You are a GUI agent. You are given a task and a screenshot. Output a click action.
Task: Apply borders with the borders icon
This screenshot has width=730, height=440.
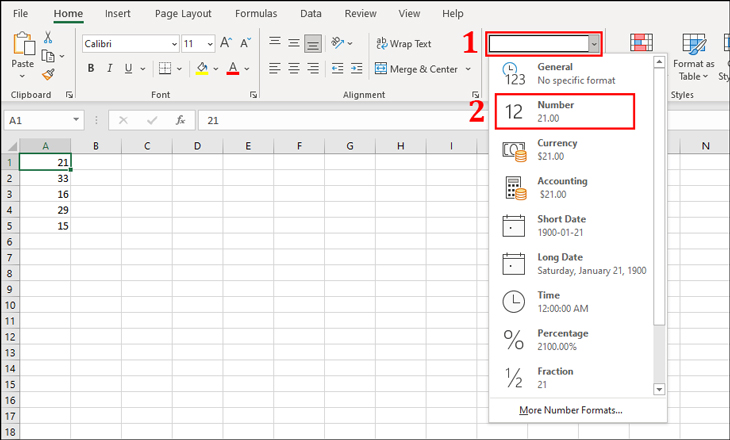[165, 68]
